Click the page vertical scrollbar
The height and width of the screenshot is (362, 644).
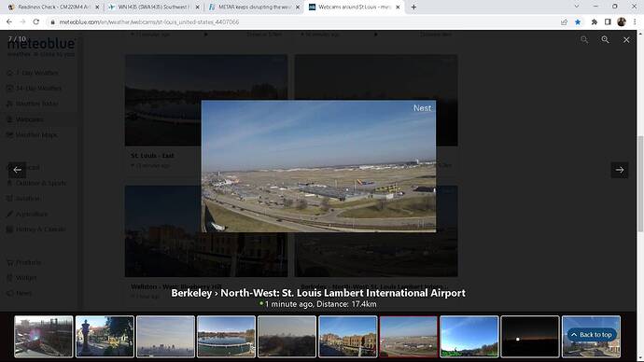pos(640,185)
